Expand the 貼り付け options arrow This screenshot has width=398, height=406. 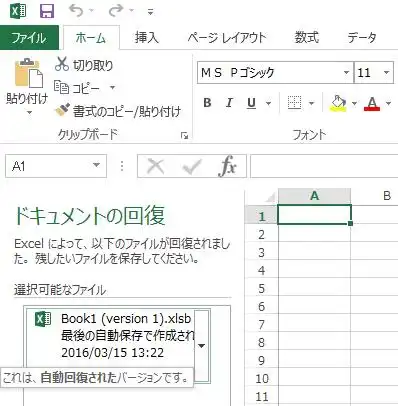coord(29,112)
